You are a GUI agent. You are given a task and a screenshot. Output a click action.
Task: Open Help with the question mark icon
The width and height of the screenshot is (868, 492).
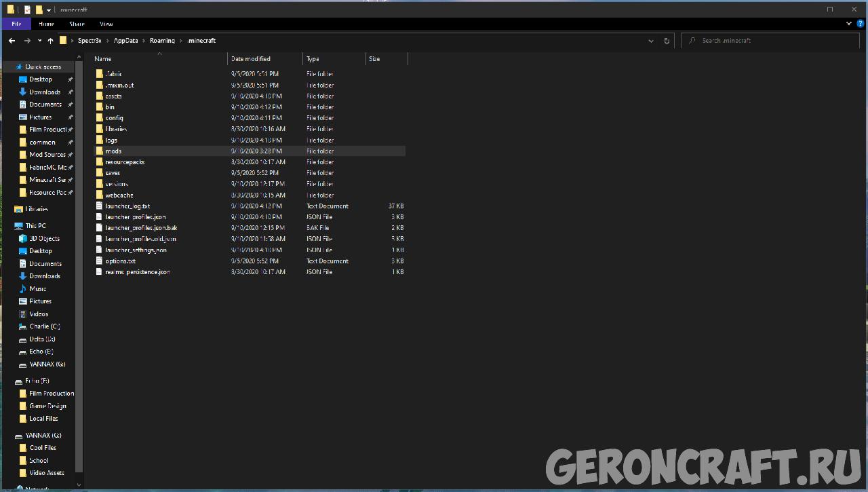[860, 24]
